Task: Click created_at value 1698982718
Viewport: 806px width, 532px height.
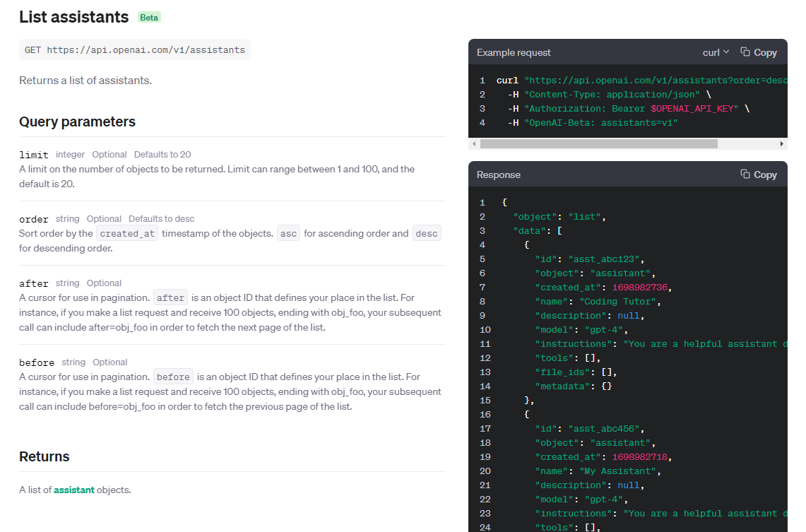Action: click(x=639, y=457)
